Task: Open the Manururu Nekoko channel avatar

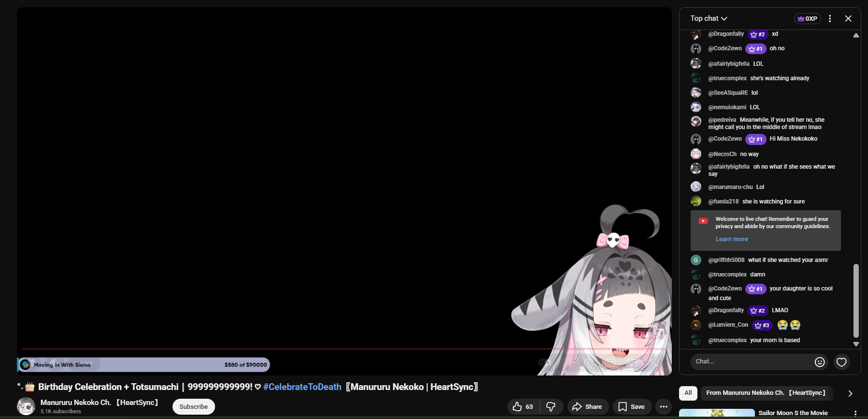Action: coord(26,406)
